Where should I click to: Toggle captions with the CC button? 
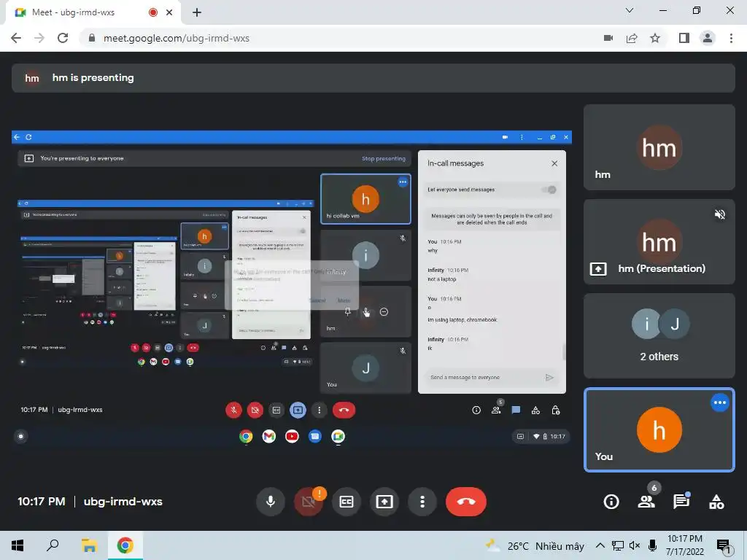point(347,502)
